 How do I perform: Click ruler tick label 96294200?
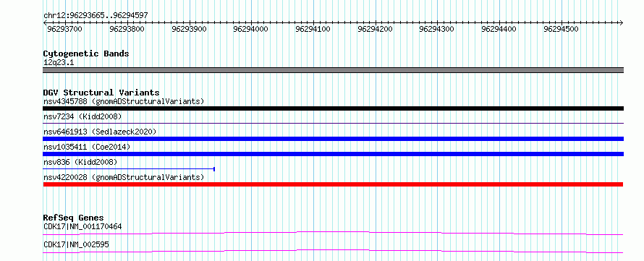375,29
